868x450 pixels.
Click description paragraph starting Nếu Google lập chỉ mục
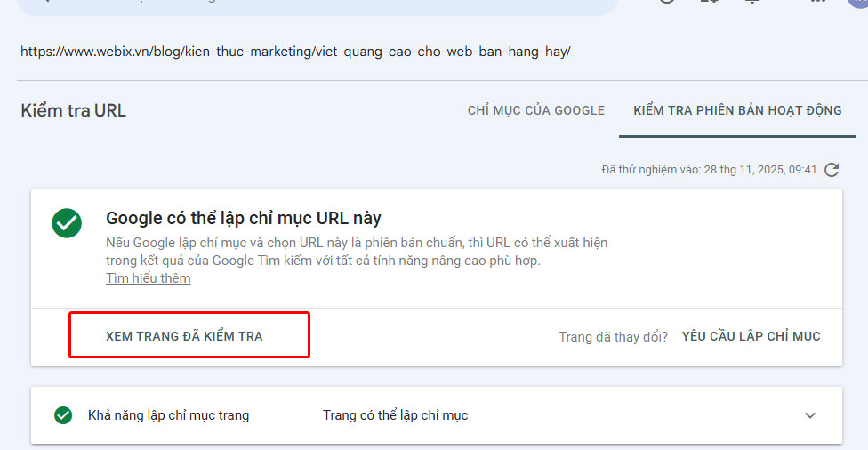[357, 252]
